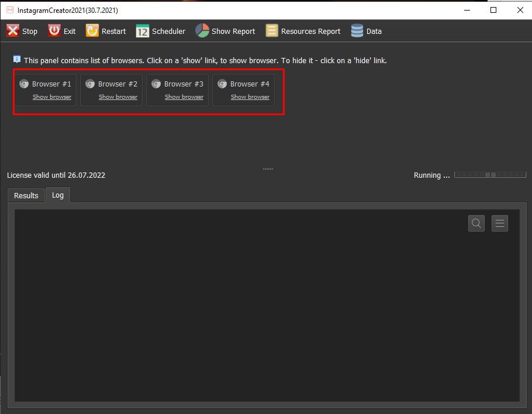Viewport: 532px width, 414px height.
Task: Click the Restart icon
Action: (92, 31)
